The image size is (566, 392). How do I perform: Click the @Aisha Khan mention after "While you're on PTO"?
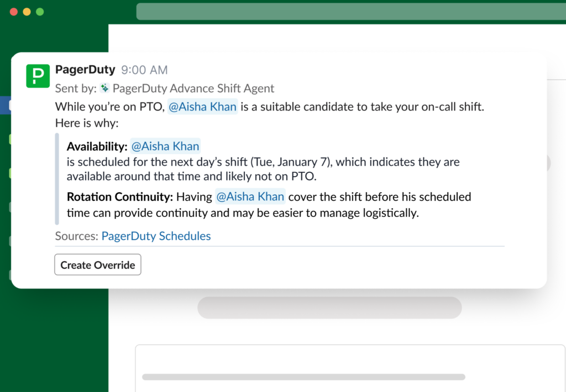pos(203,107)
